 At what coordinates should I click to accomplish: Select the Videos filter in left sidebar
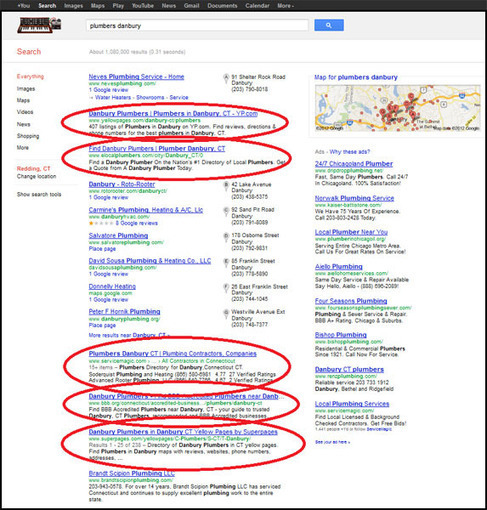click(25, 112)
